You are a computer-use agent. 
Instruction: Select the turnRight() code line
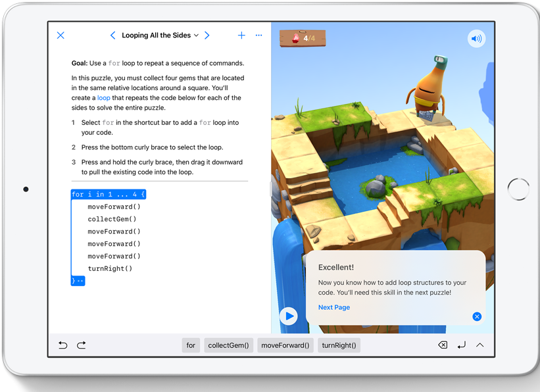click(x=110, y=269)
